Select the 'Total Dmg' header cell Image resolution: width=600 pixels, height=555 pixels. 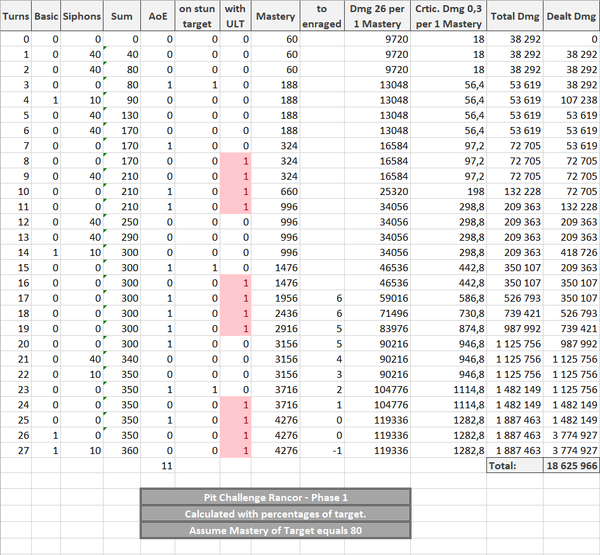pos(516,17)
